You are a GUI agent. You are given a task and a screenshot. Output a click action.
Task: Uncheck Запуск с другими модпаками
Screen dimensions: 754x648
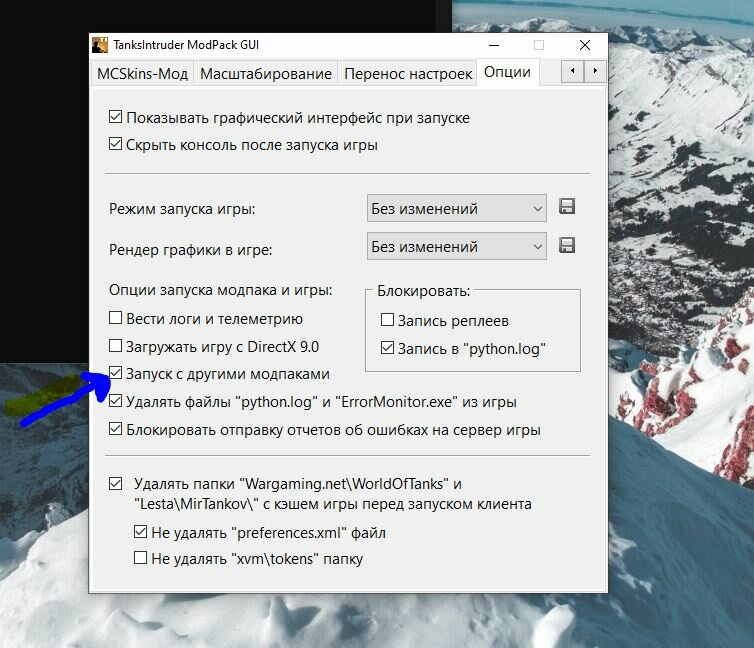pos(115,373)
